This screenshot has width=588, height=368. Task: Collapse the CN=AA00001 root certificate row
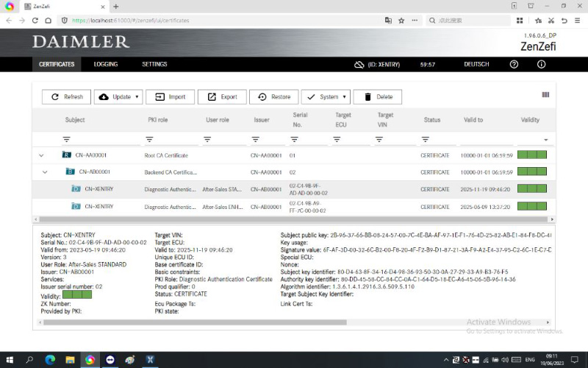pyautogui.click(x=41, y=155)
